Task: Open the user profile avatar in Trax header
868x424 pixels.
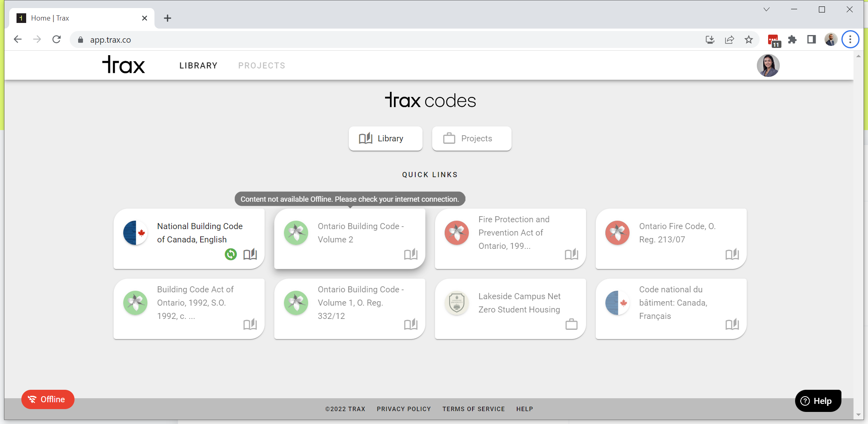Action: tap(768, 65)
